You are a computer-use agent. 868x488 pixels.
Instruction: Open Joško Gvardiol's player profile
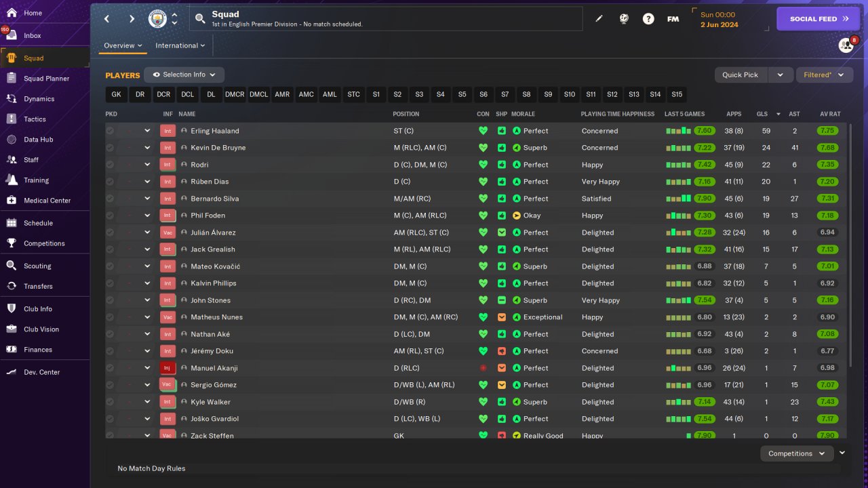(x=214, y=419)
